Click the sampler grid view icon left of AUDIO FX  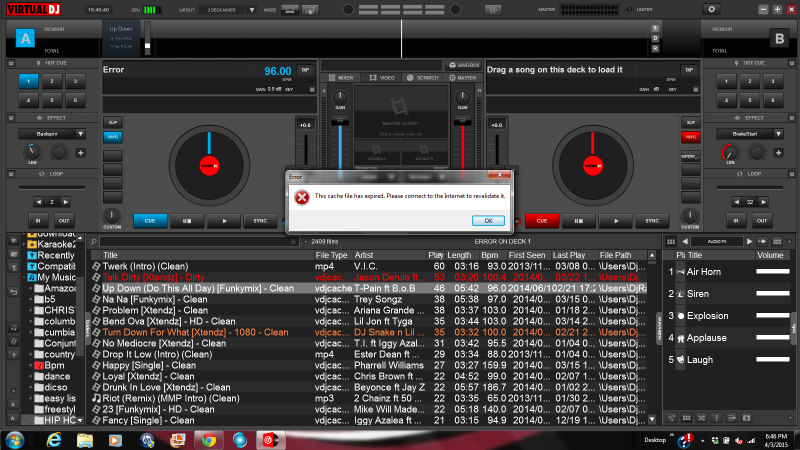(x=671, y=241)
